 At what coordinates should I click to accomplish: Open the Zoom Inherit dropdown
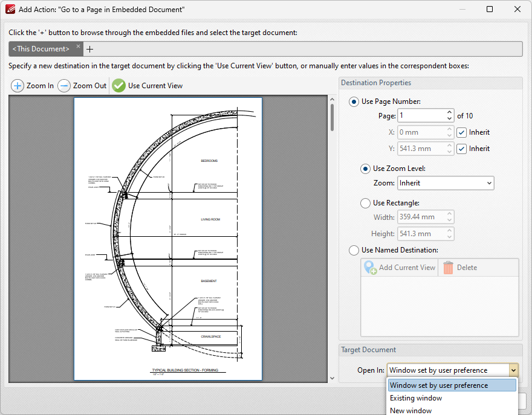(446, 183)
